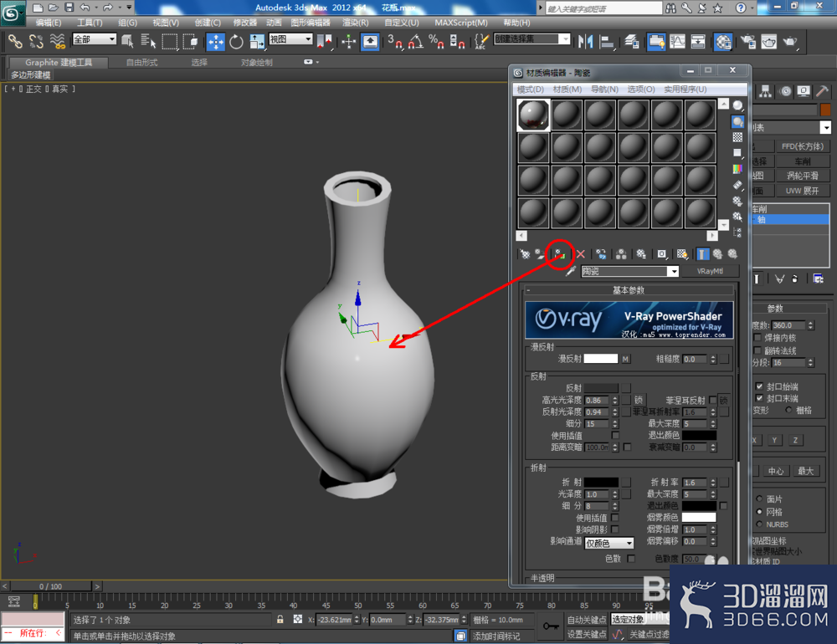Open the Render Setup dialog
The image size is (837, 644).
coord(747,42)
